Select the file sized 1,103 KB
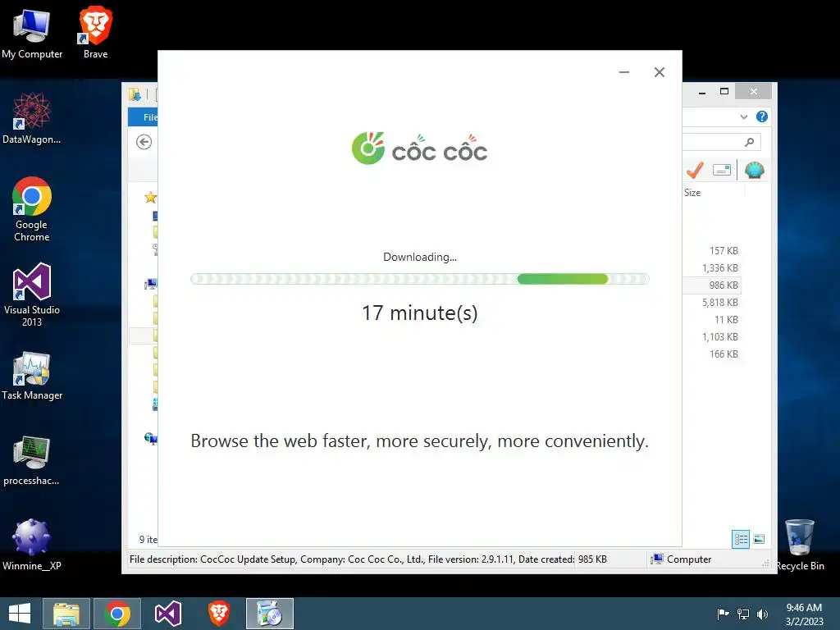The image size is (840, 630). pyautogui.click(x=720, y=337)
